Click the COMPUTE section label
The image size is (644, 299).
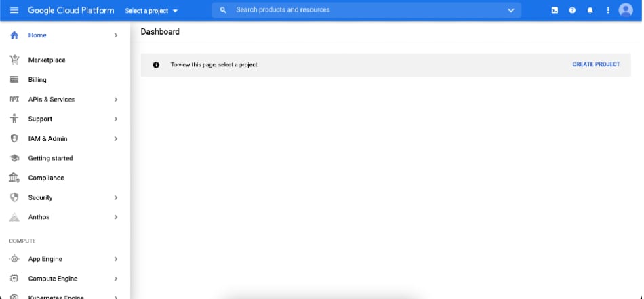(x=22, y=241)
